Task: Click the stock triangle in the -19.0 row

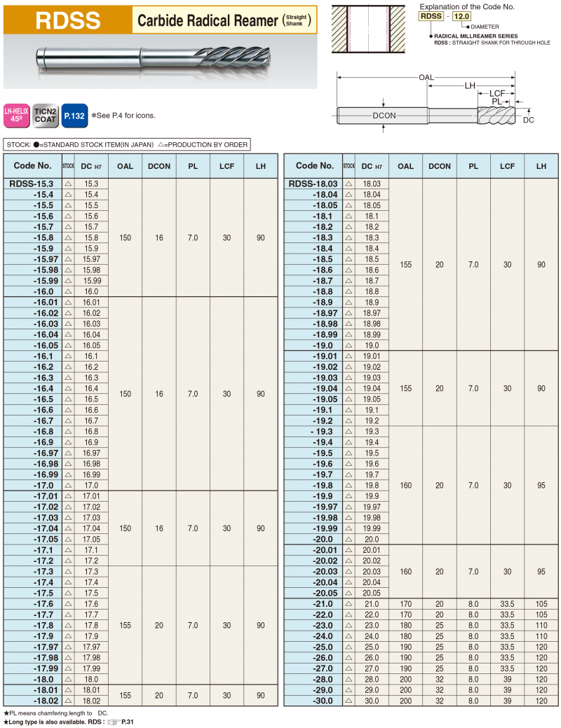Action: (349, 345)
